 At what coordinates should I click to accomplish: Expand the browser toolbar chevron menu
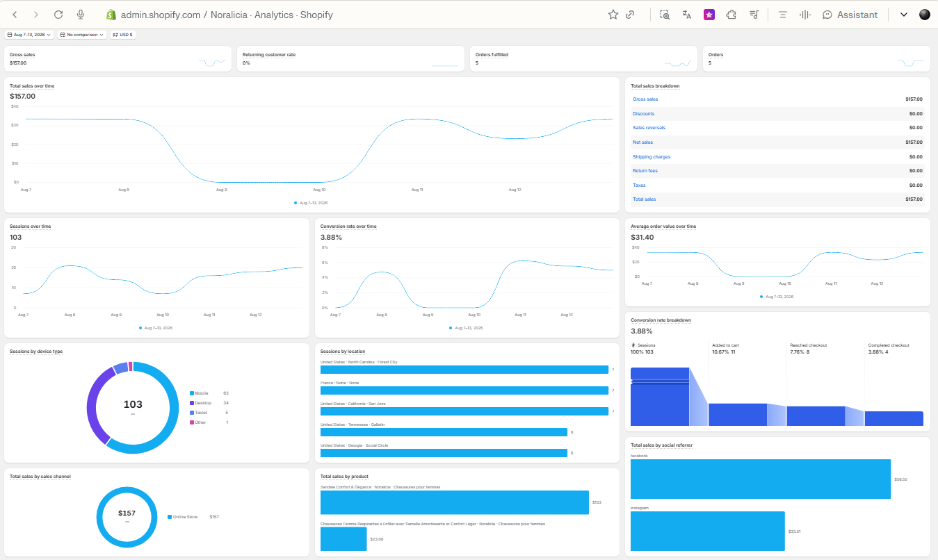[904, 15]
